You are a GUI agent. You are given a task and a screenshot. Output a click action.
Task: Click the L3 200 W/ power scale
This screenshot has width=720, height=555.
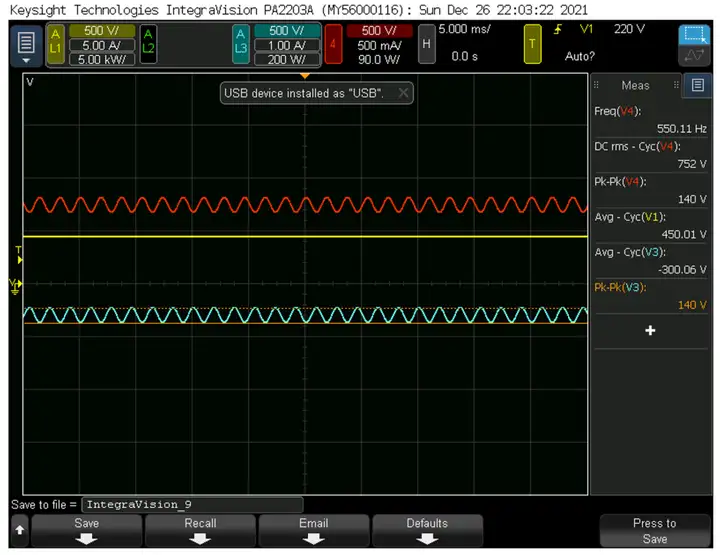point(287,59)
